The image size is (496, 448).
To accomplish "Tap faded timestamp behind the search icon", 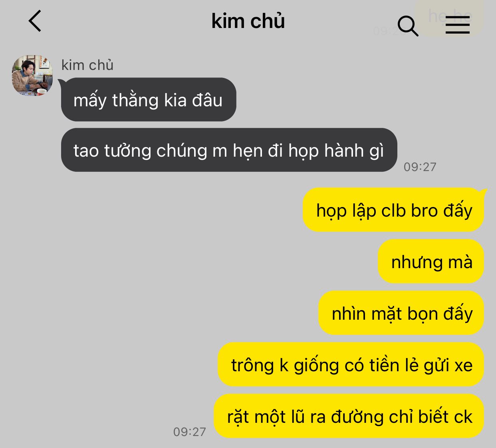I will [x=385, y=31].
